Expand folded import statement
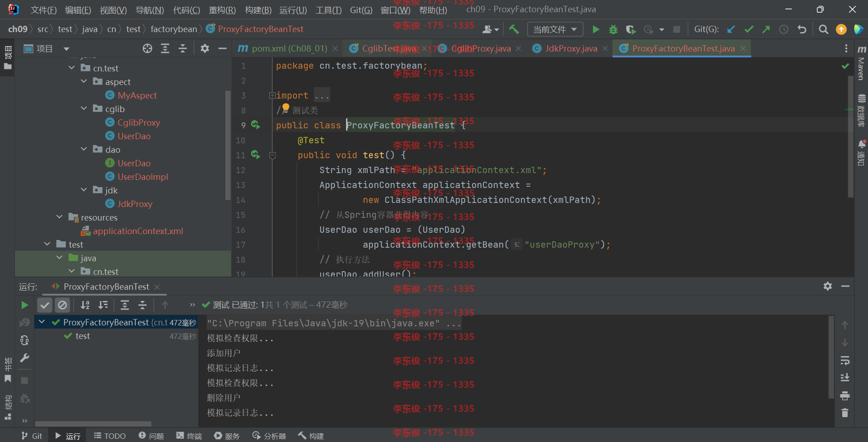 272,95
